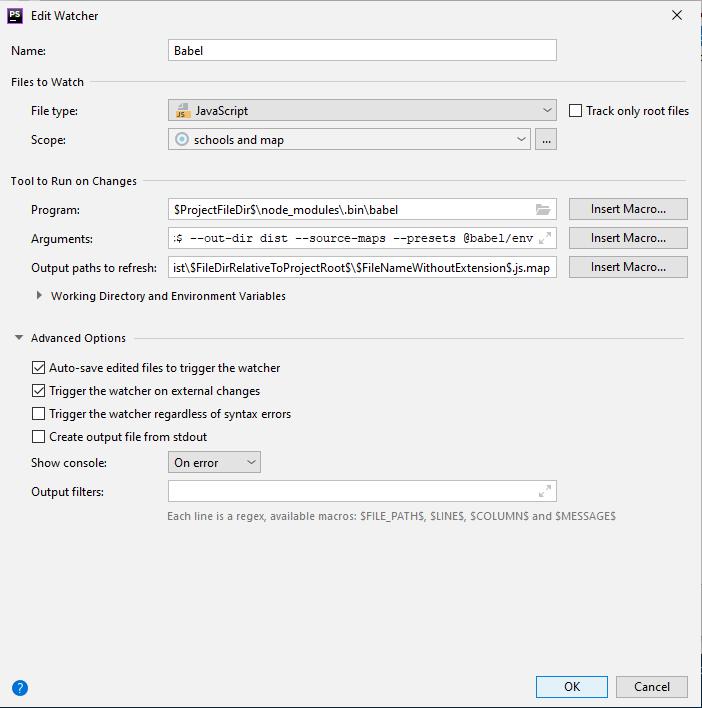Image resolution: width=702 pixels, height=708 pixels.
Task: Click the regex macros hint text
Action: click(x=391, y=516)
